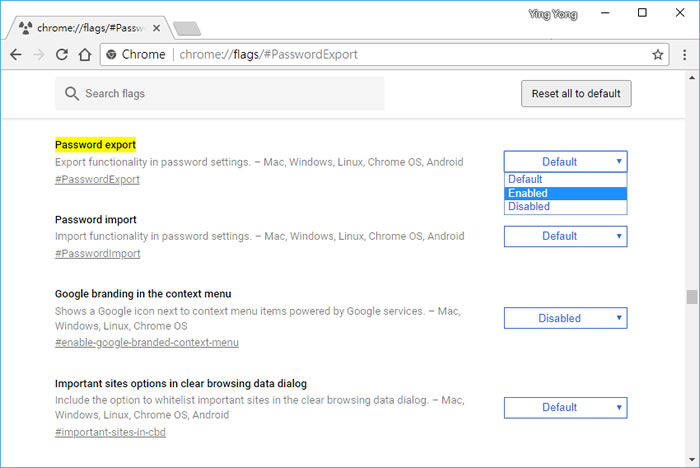
Task: Reload the flags page
Action: coord(62,54)
